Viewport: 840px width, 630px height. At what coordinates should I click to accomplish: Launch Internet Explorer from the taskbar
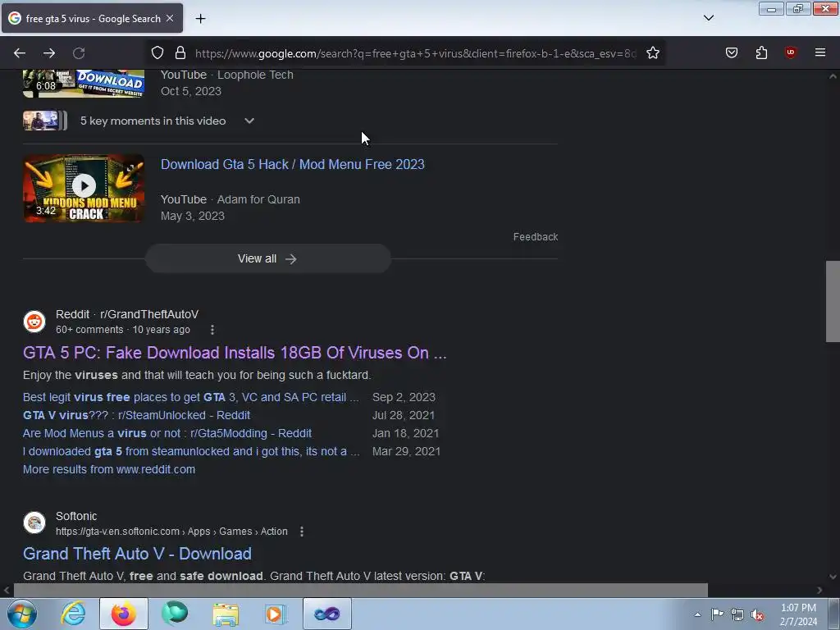tap(73, 614)
